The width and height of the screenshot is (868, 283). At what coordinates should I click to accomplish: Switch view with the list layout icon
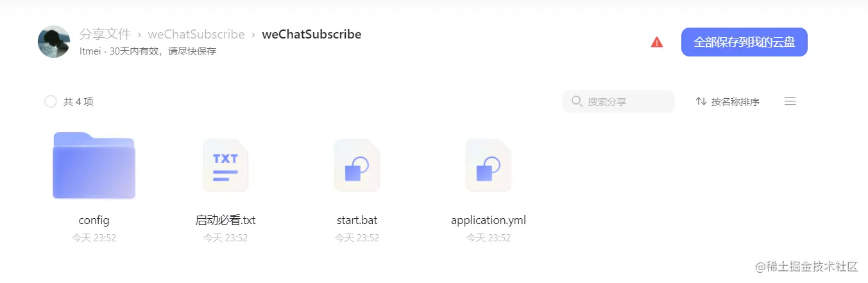point(790,101)
